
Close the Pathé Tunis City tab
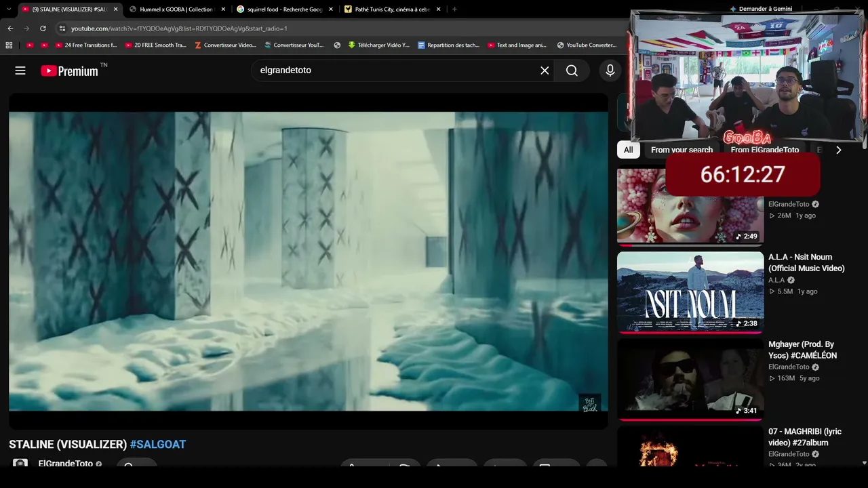point(439,9)
